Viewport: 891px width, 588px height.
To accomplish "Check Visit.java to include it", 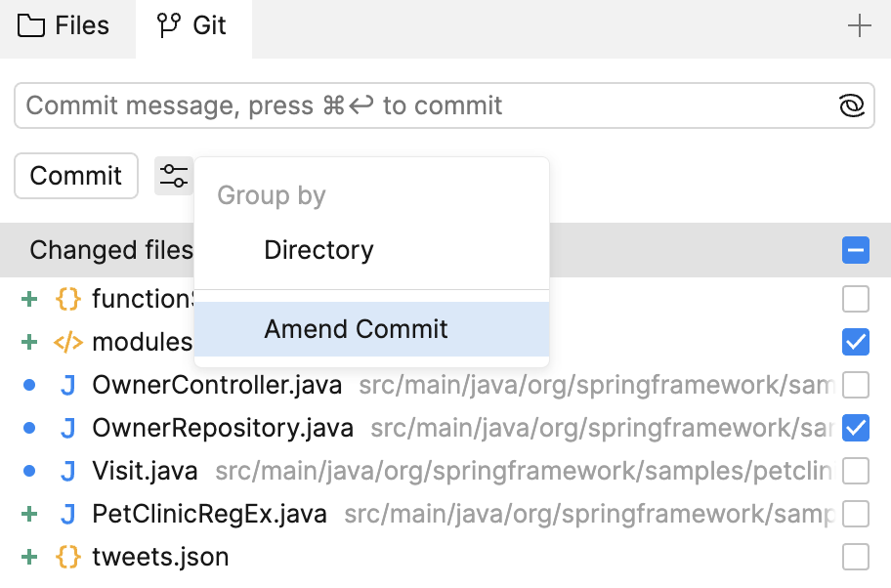I will pos(856,470).
